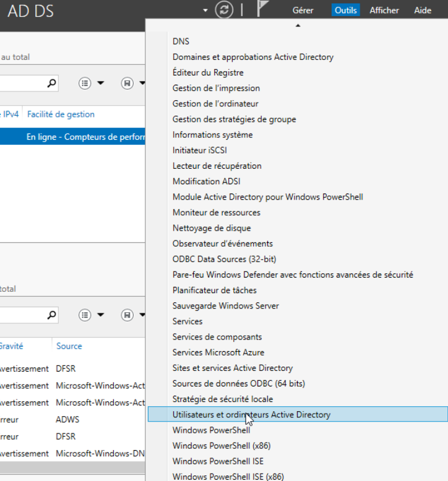
Task: Select the Microsoft-Windows-DN avertissement event row
Action: click(72, 453)
